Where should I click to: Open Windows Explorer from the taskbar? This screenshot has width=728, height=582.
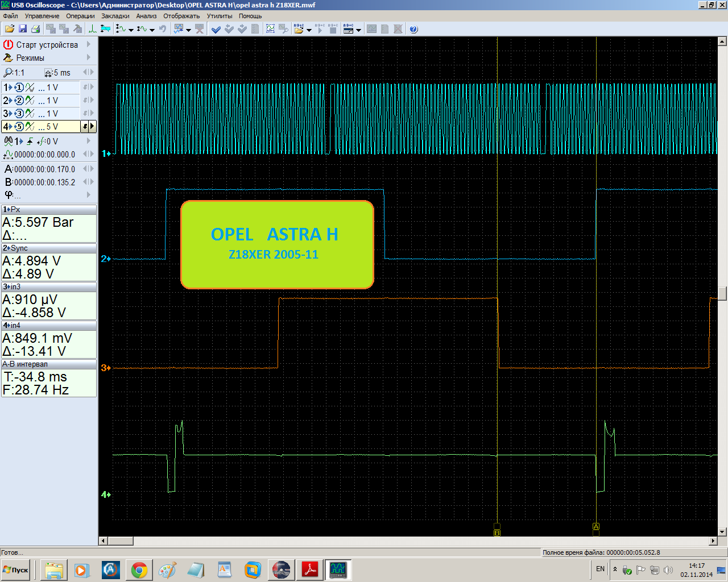pos(54,570)
